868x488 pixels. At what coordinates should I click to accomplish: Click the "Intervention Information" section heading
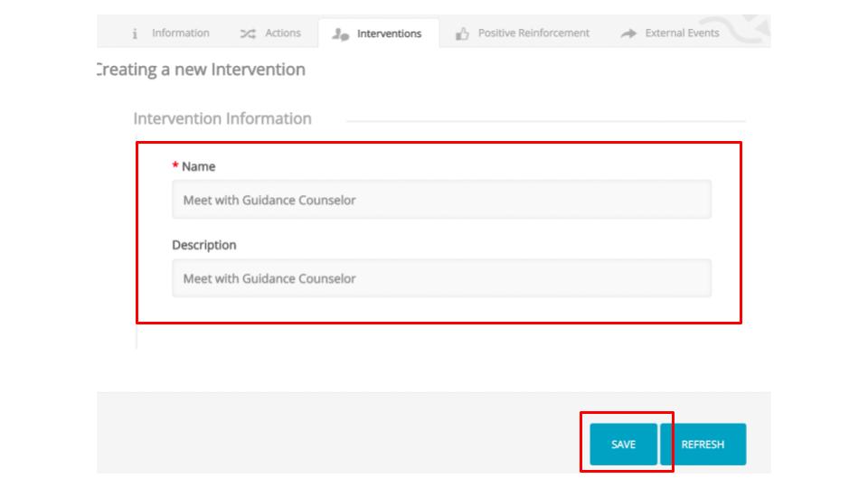222,118
